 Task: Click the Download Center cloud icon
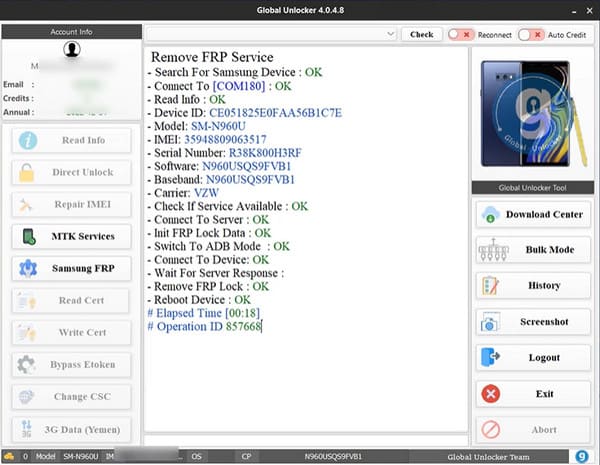tap(490, 215)
